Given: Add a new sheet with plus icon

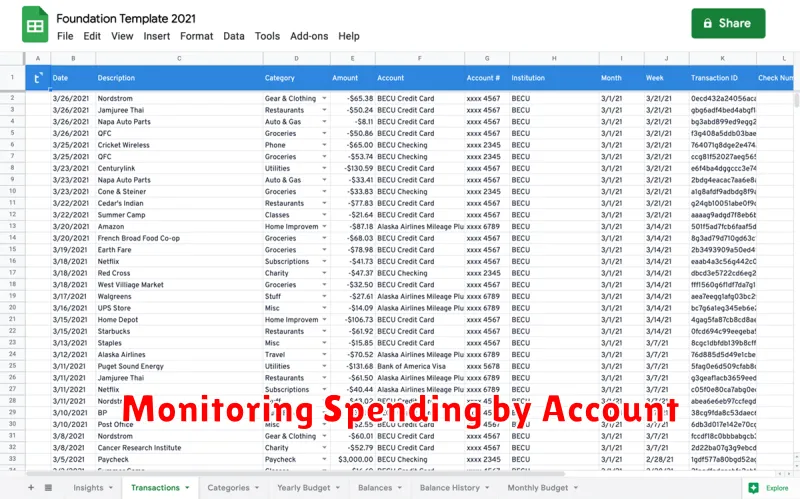Looking at the screenshot, I should (31, 487).
